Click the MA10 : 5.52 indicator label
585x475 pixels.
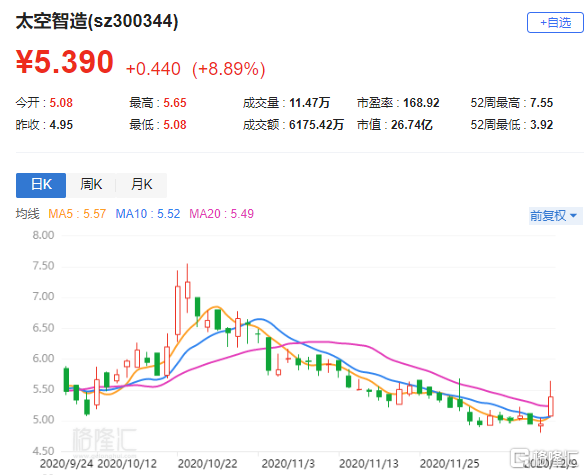coord(148,214)
